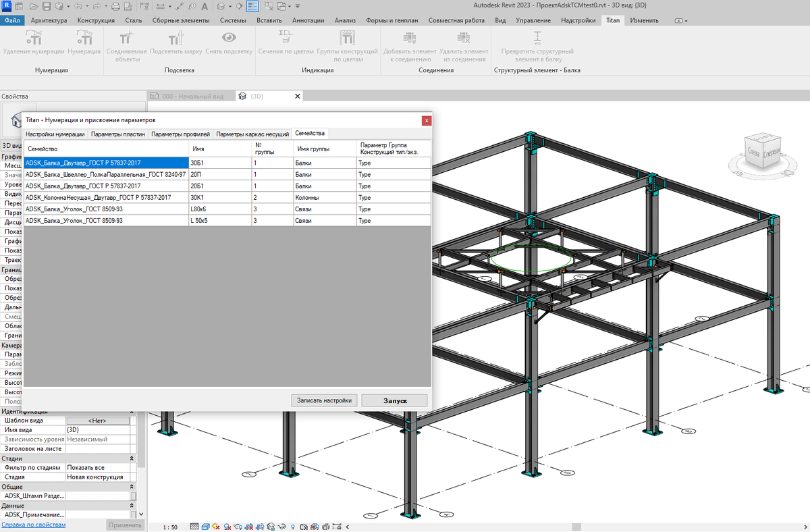The image size is (810, 532).
Task: Click Превратить структурный элемент в балку icon
Action: tap(537, 38)
